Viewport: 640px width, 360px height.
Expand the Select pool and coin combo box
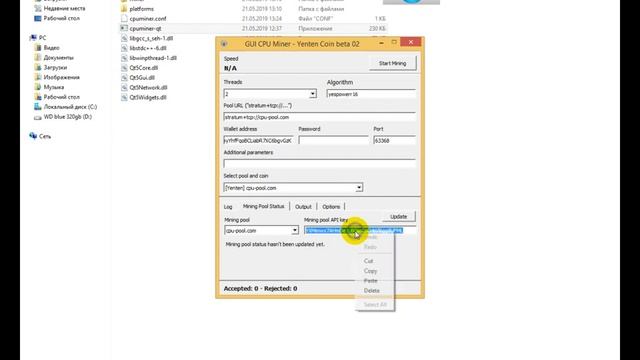(293, 188)
